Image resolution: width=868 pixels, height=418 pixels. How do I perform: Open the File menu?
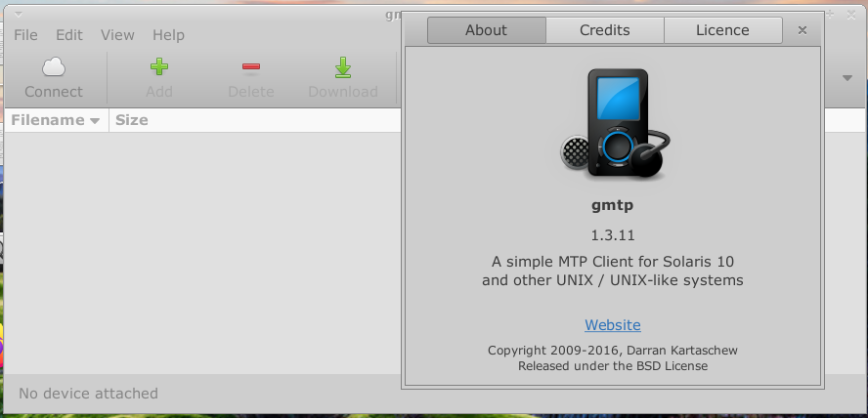coord(25,35)
